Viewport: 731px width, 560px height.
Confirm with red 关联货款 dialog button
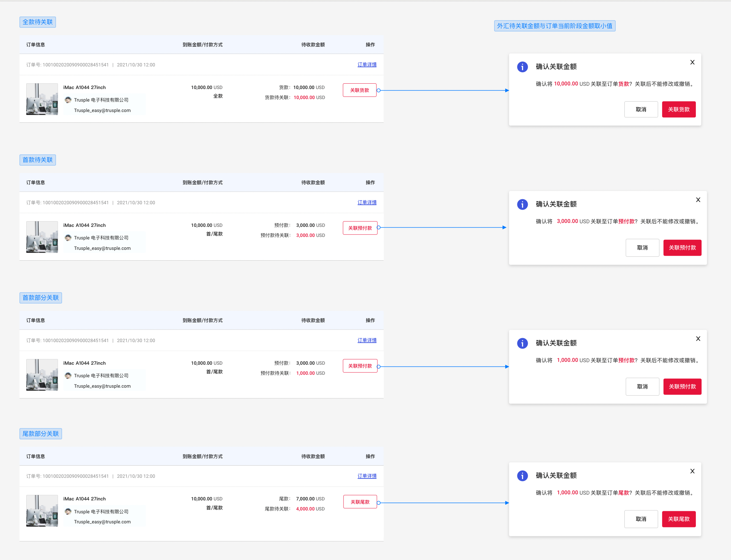point(678,109)
